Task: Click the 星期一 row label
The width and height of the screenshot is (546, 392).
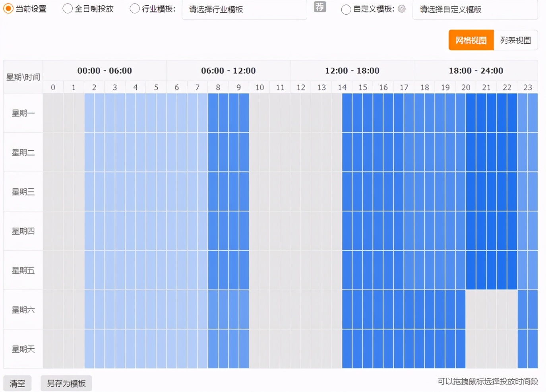Action: [x=23, y=113]
